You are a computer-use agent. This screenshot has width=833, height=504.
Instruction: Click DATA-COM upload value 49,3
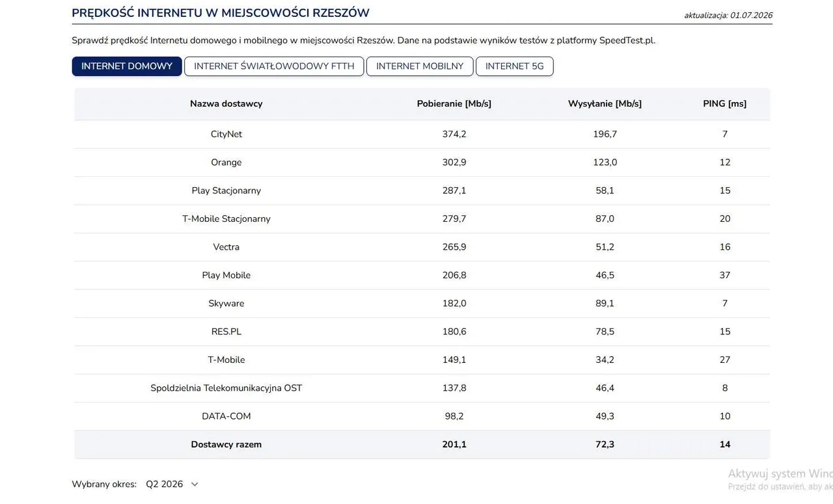[605, 416]
